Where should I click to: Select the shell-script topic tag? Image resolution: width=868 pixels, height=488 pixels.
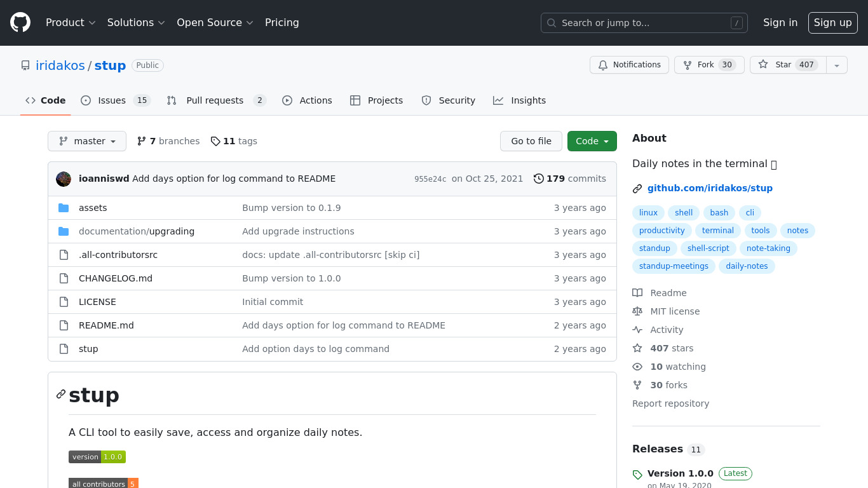click(709, 248)
